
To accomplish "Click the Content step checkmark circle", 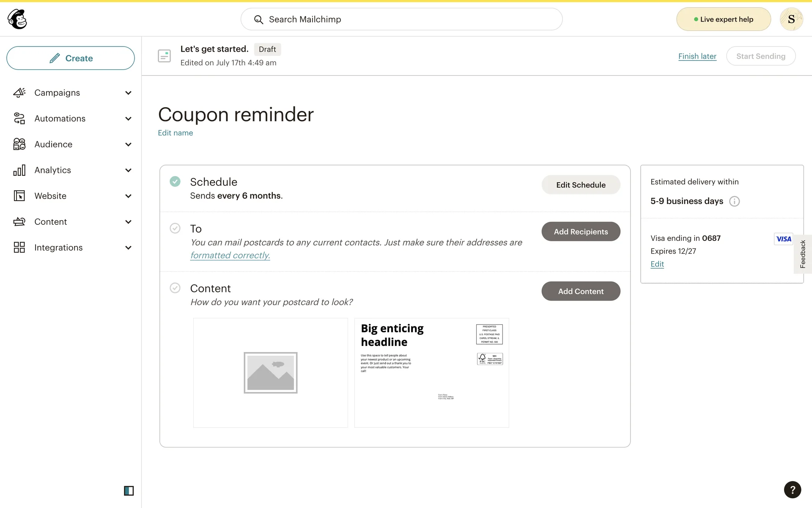I will pyautogui.click(x=175, y=288).
